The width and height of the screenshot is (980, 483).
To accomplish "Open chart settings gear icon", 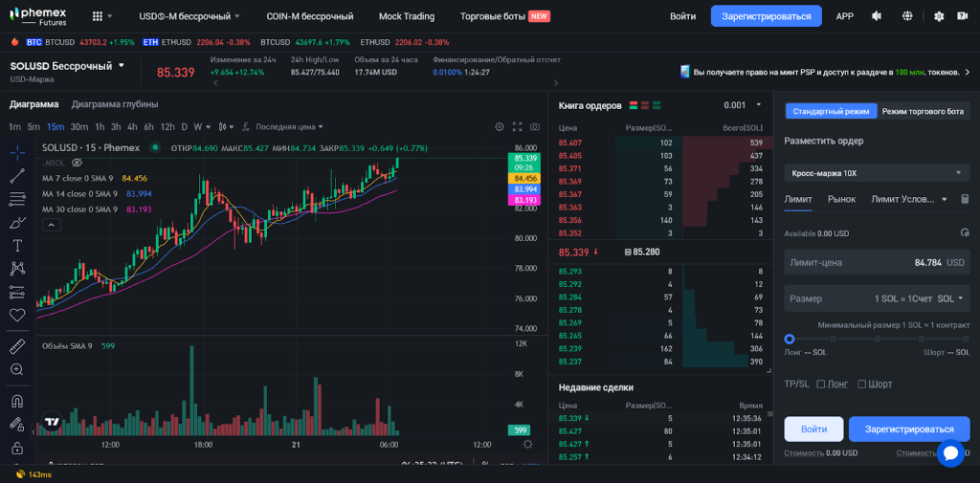I will point(499,126).
